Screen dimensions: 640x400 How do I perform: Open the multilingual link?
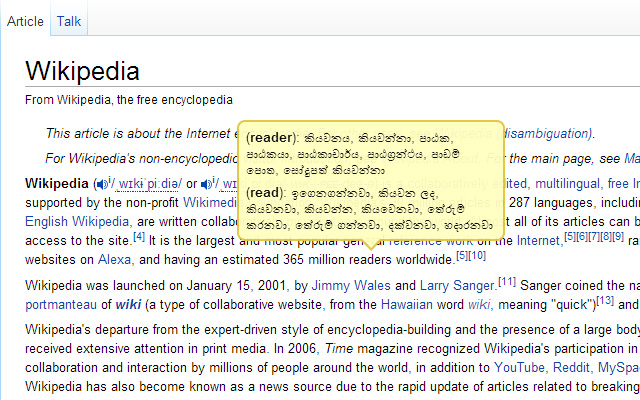click(x=567, y=184)
